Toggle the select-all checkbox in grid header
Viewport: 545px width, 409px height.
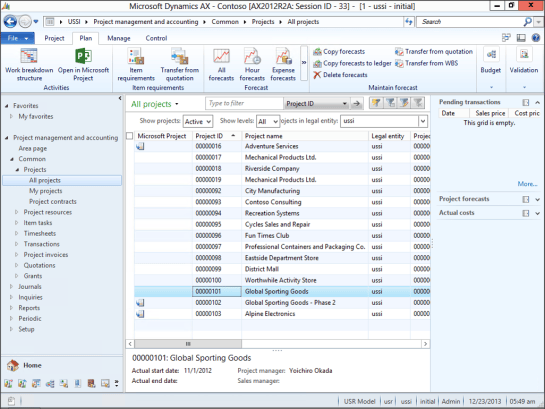pyautogui.click(x=129, y=136)
